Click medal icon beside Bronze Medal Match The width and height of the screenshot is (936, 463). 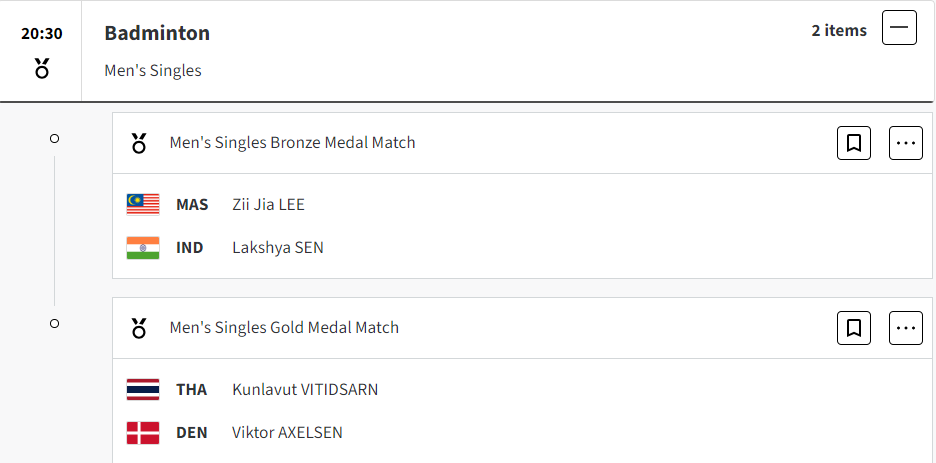point(139,143)
